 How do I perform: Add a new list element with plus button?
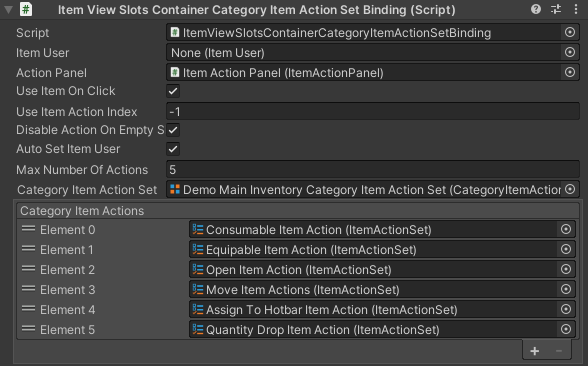point(535,351)
